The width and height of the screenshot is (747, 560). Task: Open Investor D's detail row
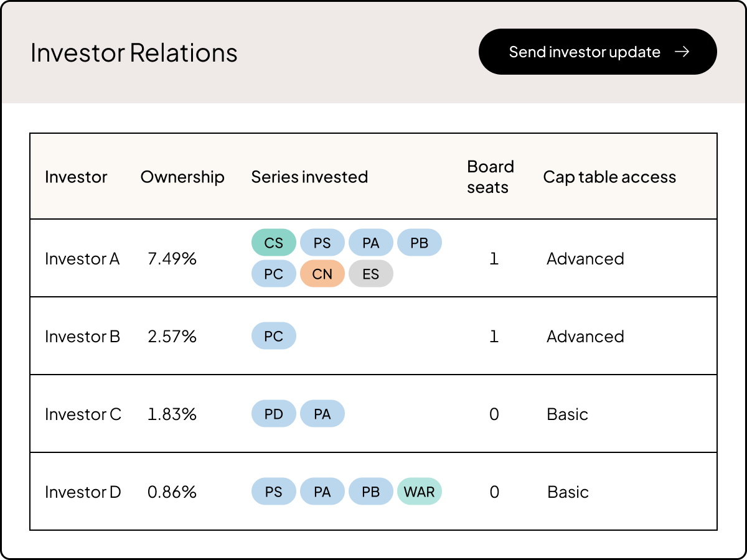coord(83,492)
